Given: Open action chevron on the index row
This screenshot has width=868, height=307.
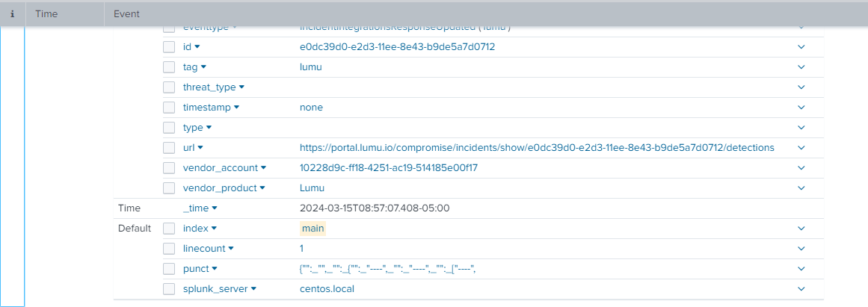Looking at the screenshot, I should click(801, 229).
